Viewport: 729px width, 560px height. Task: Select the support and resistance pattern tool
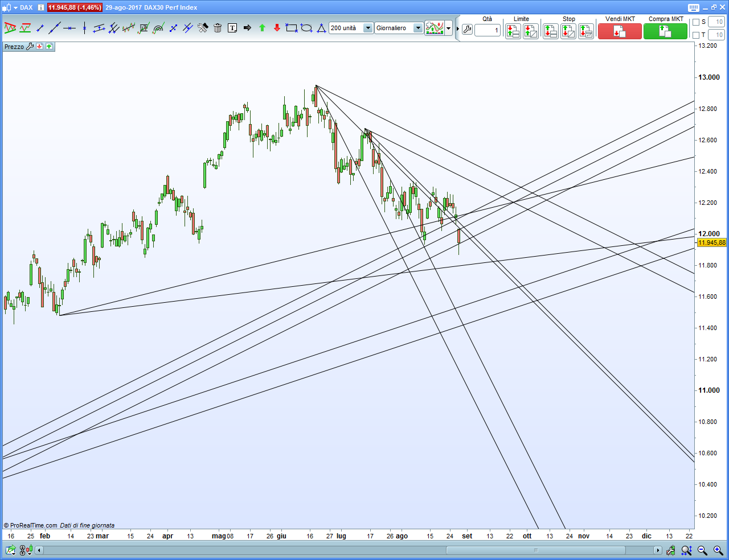pyautogui.click(x=25, y=28)
